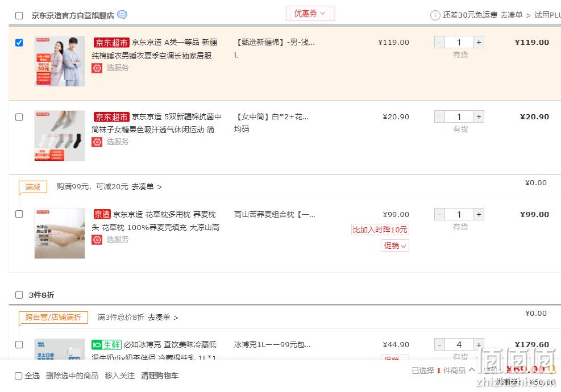
Task: Click 选服务 text link for the pillow
Action: pyautogui.click(x=117, y=240)
